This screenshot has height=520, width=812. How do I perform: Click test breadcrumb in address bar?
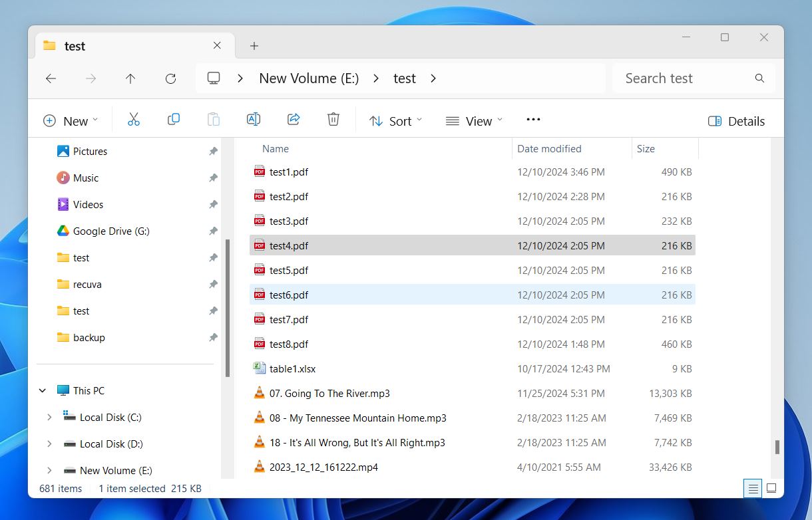coord(405,78)
